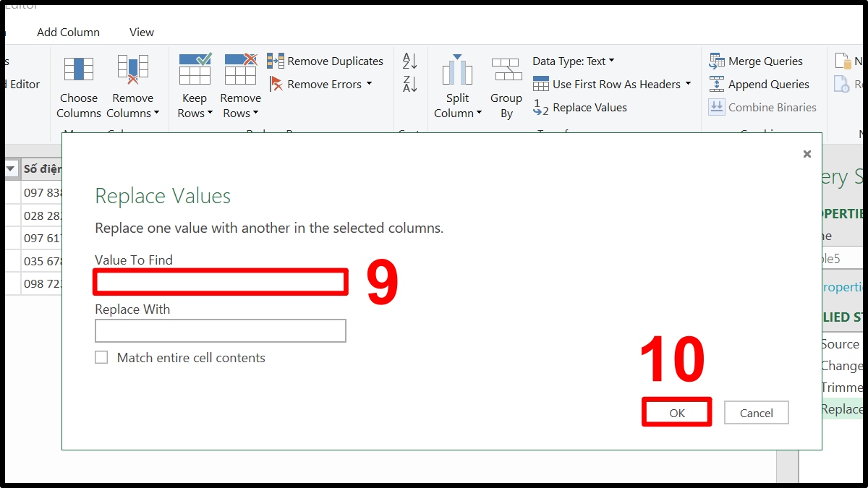Viewport: 868px width, 488px height.
Task: Select the Remove Errors command
Action: [x=320, y=84]
